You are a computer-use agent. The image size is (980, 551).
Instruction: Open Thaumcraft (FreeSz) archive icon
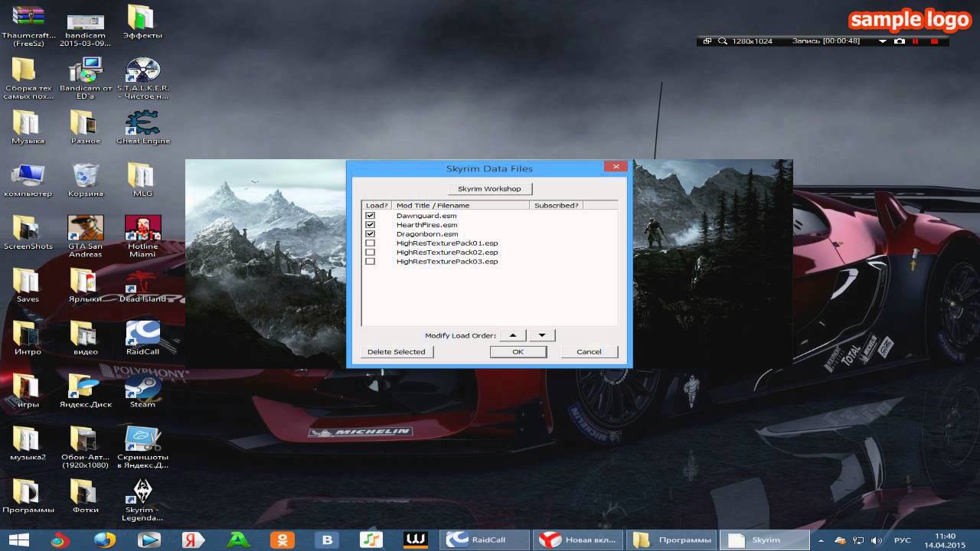[28, 24]
